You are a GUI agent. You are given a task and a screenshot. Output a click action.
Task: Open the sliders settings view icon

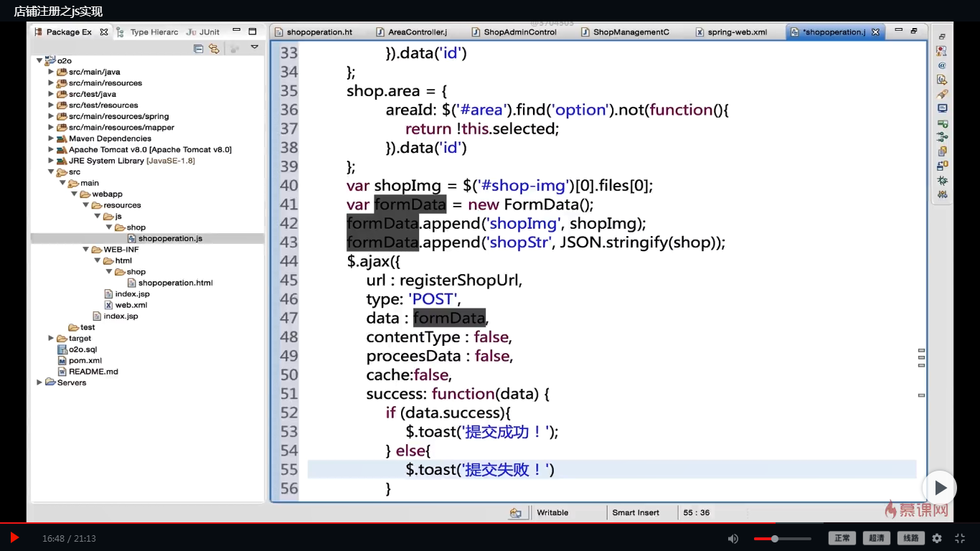click(942, 194)
